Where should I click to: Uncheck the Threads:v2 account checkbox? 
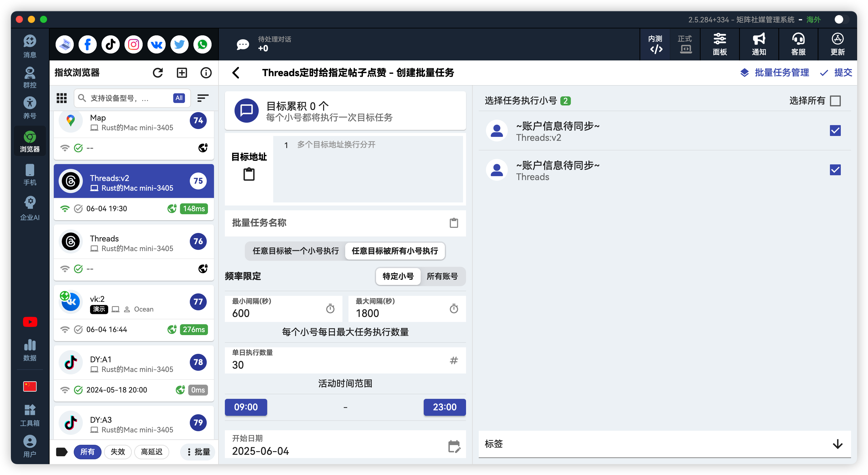click(x=835, y=130)
